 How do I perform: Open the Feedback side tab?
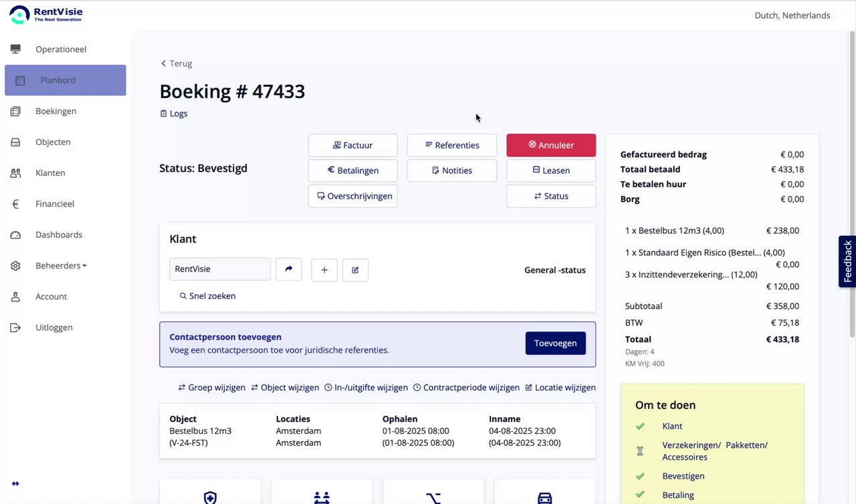point(847,261)
